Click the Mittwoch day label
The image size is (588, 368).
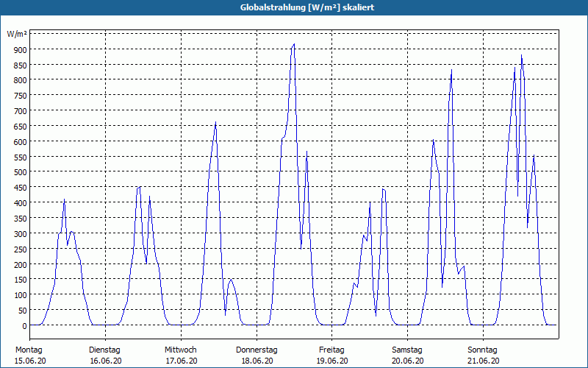point(180,350)
